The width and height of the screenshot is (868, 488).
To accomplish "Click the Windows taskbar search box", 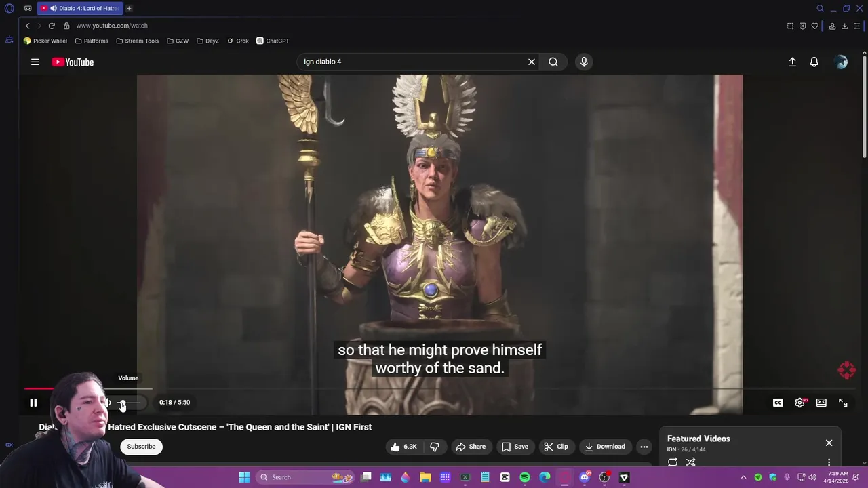I will [304, 477].
